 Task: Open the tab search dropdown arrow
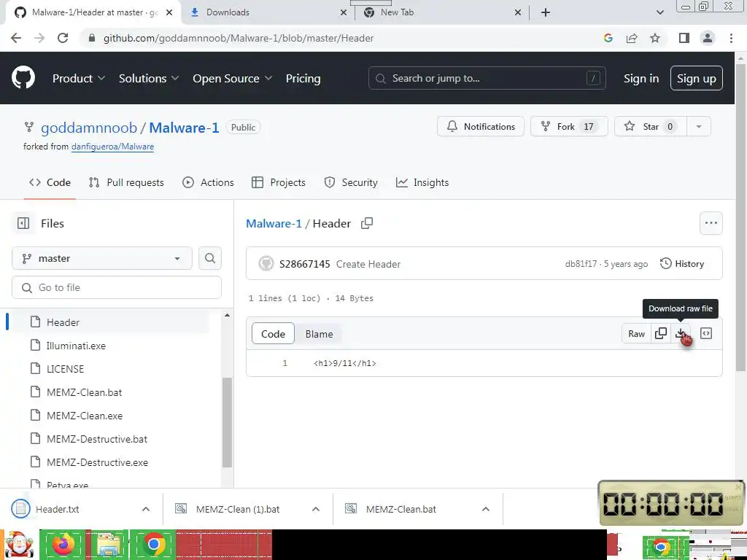pos(659,13)
